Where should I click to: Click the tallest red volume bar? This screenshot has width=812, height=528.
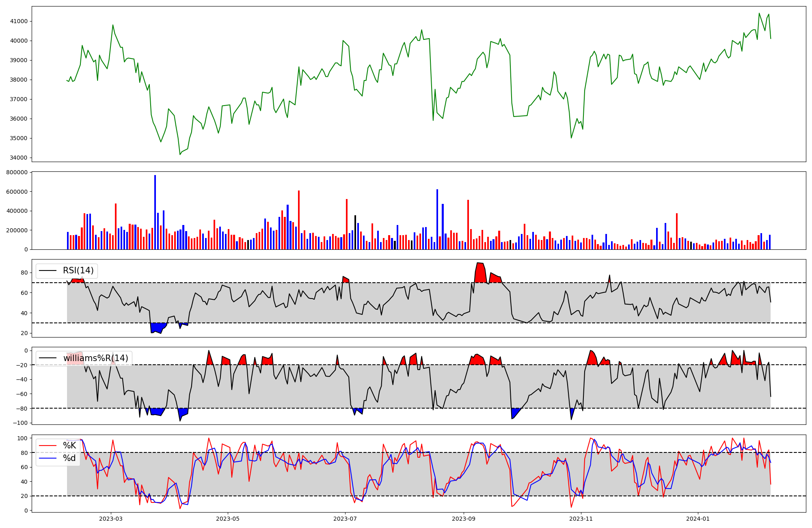(x=299, y=219)
